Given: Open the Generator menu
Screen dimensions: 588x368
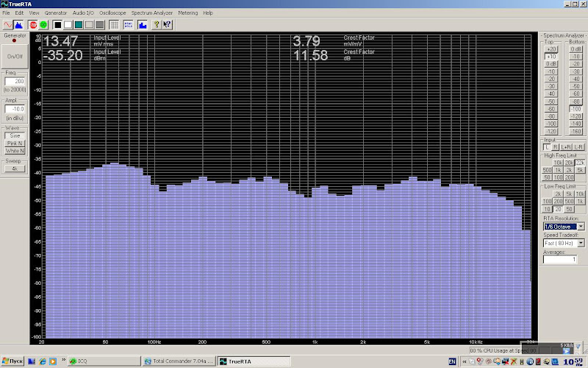Looking at the screenshot, I should pos(55,13).
